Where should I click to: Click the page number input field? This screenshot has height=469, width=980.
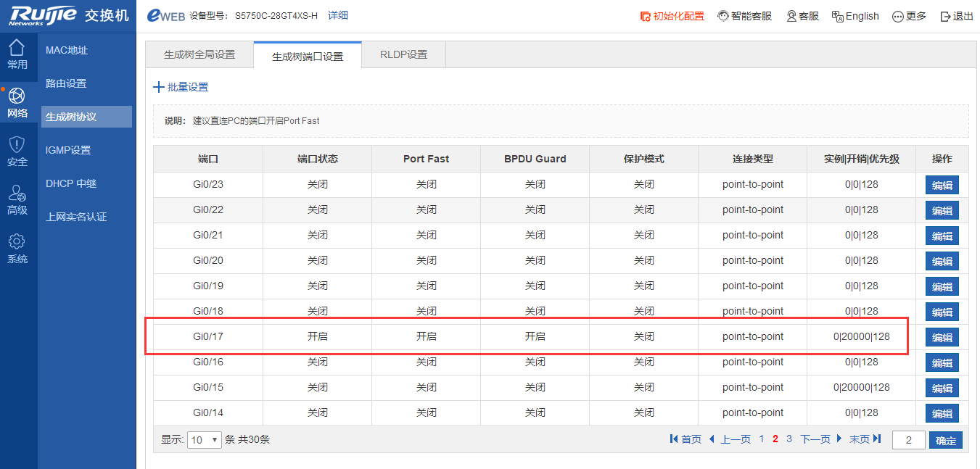[908, 440]
